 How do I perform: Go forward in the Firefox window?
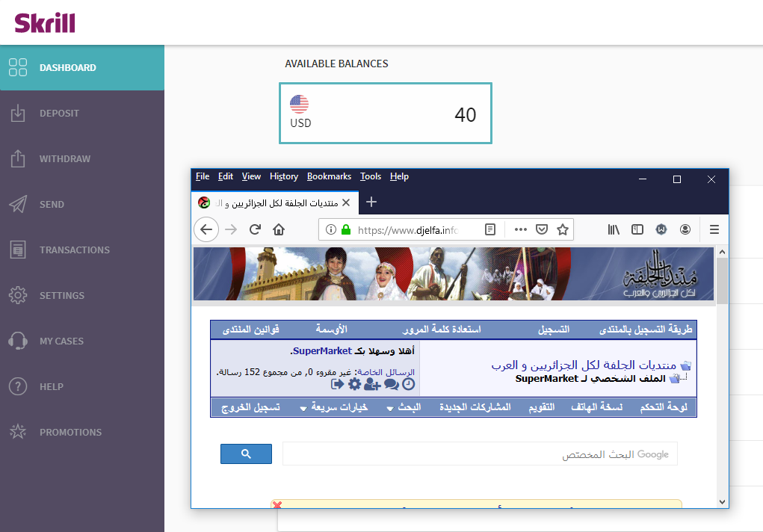[x=231, y=229]
